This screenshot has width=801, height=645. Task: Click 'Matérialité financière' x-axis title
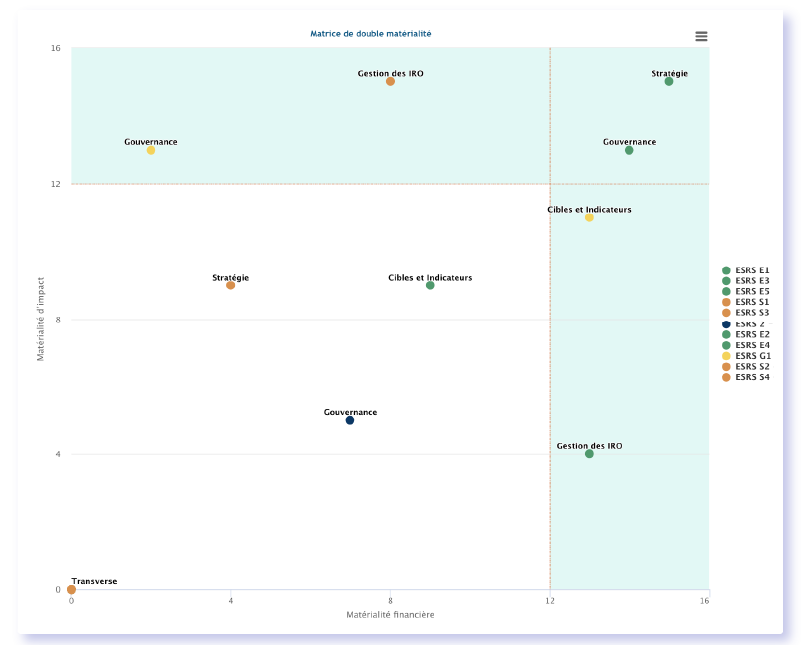point(390,615)
